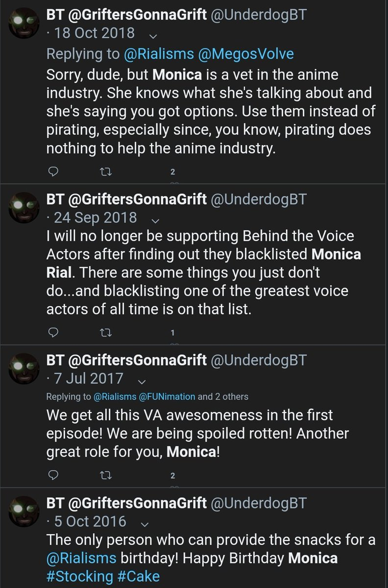Expand menu chevron beside 7 Jul 2017

[x=142, y=380]
